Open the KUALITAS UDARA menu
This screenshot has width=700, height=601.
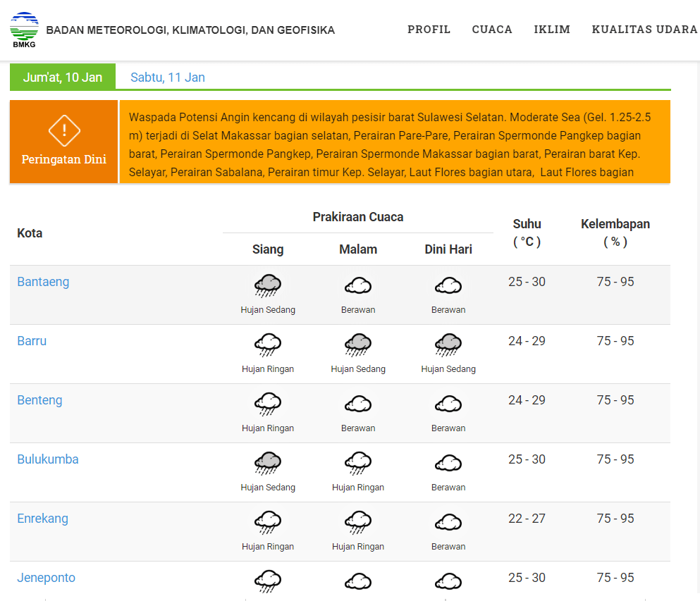pos(644,30)
